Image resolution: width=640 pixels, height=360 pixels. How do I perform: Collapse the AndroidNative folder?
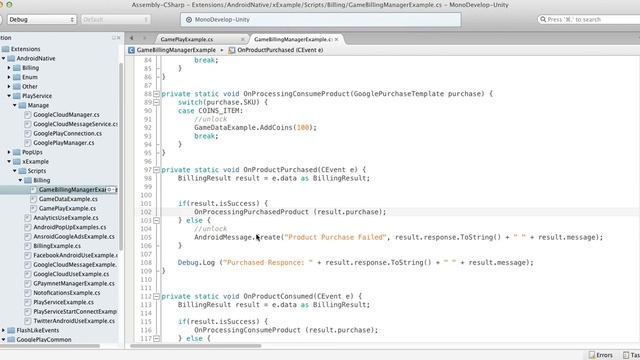[4, 58]
